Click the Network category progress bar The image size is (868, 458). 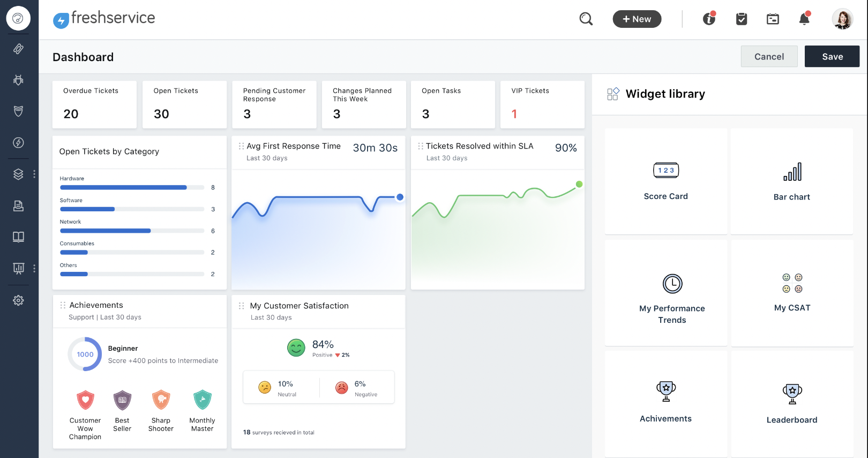tap(132, 231)
